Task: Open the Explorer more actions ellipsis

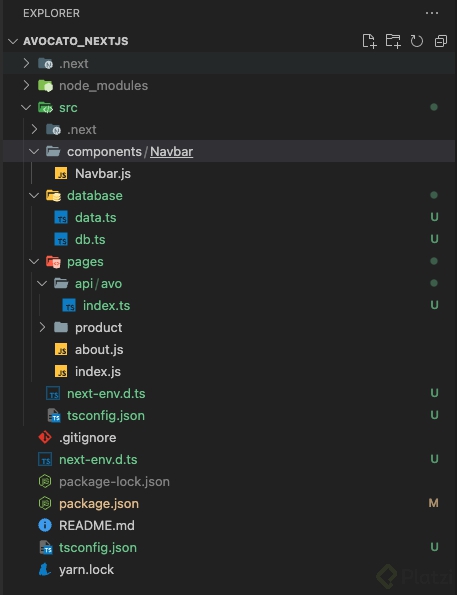Action: (432, 13)
